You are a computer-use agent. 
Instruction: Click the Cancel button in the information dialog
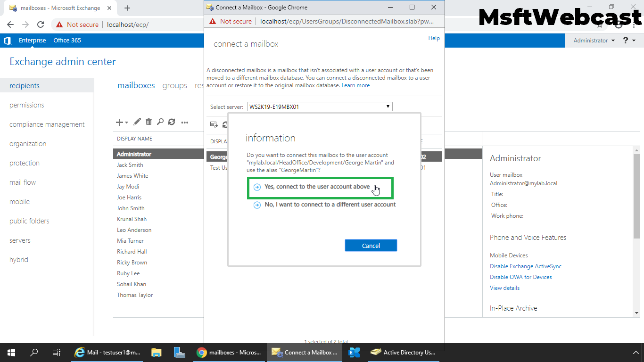pyautogui.click(x=371, y=245)
